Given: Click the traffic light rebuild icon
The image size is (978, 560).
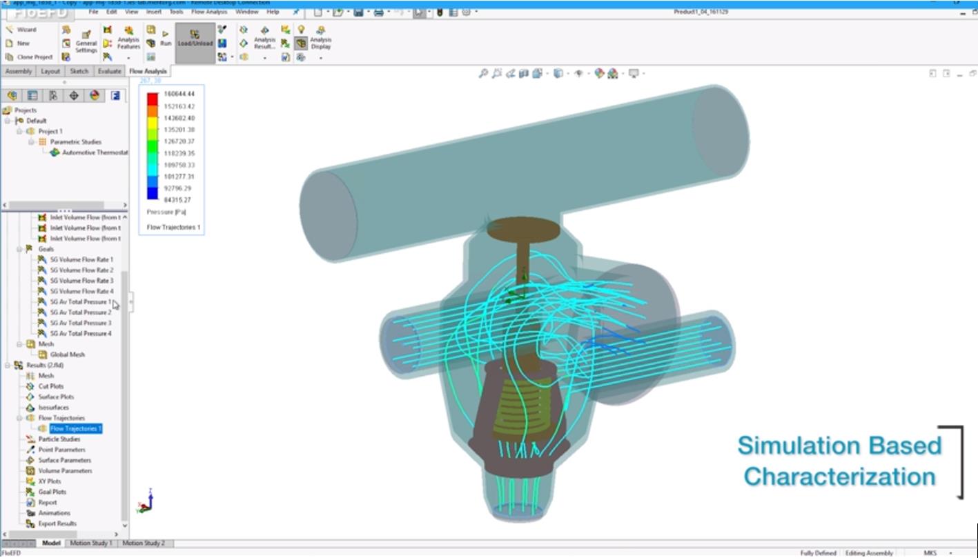Looking at the screenshot, I should (439, 12).
